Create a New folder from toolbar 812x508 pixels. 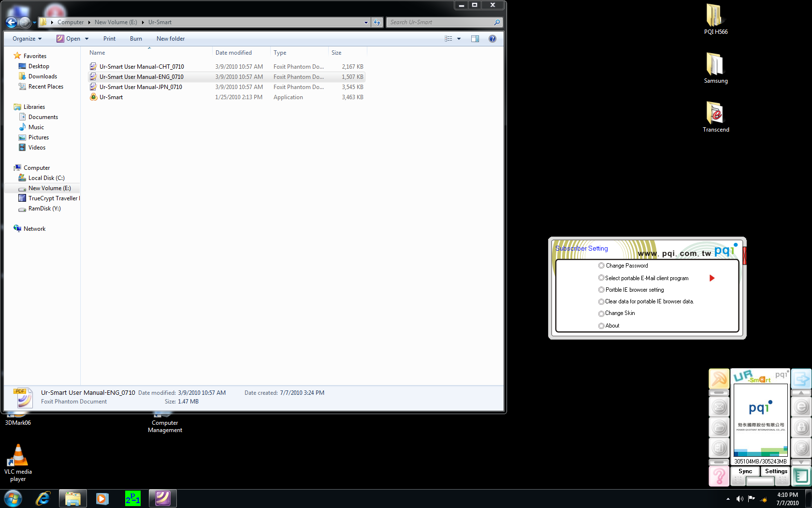(171, 39)
